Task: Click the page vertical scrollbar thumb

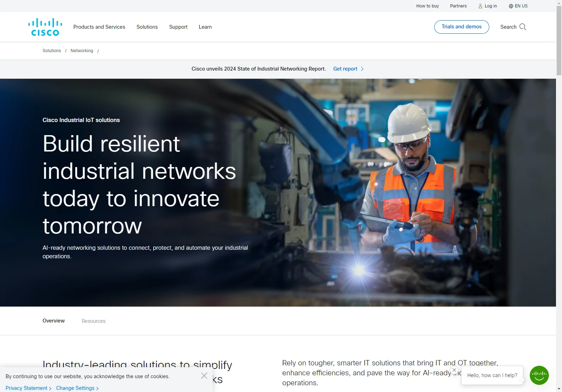Action: [x=559, y=40]
